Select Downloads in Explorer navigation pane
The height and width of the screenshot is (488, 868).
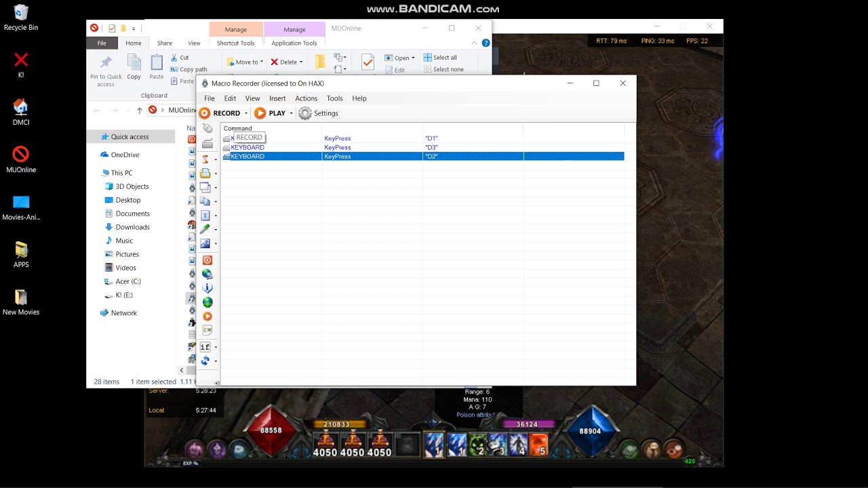(x=127, y=227)
